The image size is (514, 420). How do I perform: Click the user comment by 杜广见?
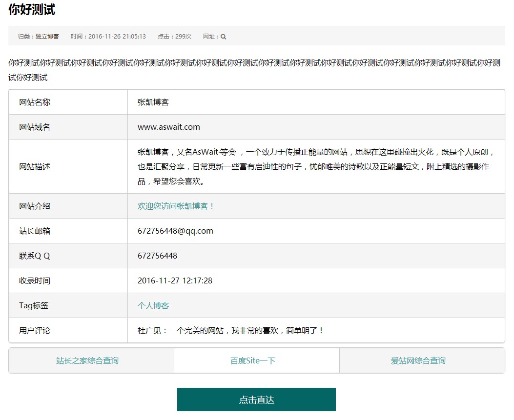231,331
